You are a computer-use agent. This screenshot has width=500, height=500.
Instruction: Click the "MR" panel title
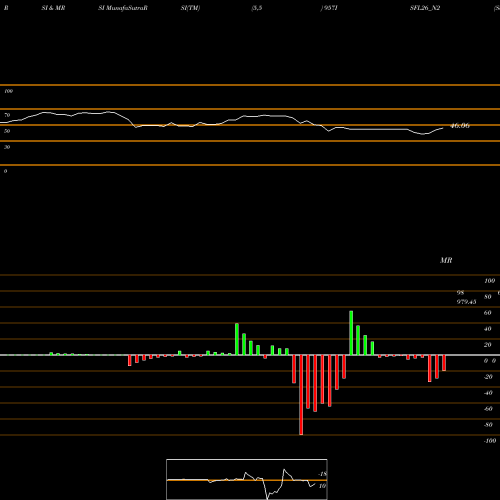446,260
